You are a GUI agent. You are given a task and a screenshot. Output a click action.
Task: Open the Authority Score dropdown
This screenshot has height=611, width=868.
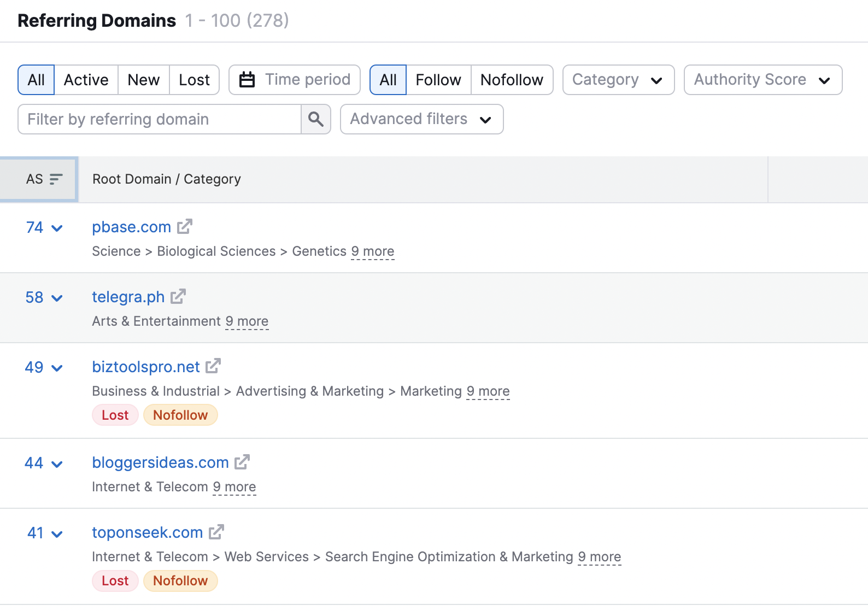pyautogui.click(x=763, y=80)
